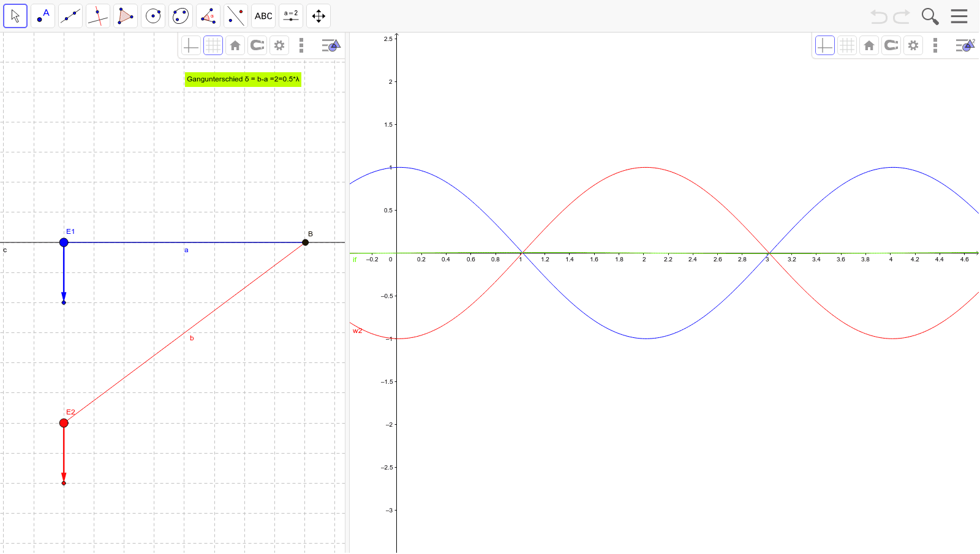This screenshot has width=980, height=554.
Task: Select blue point E1
Action: 64,242
